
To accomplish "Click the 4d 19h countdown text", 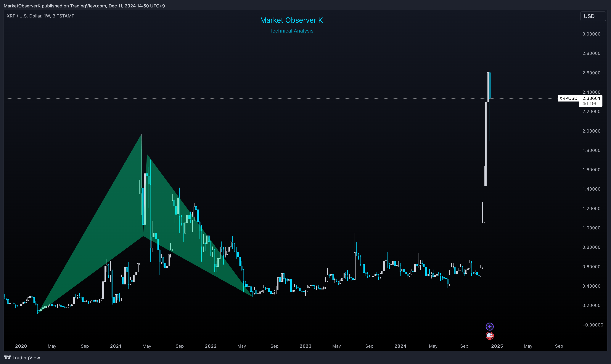I will (590, 104).
